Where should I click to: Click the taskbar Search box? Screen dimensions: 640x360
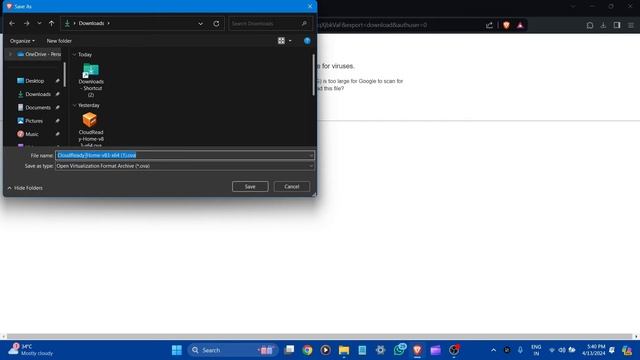[x=233, y=350]
